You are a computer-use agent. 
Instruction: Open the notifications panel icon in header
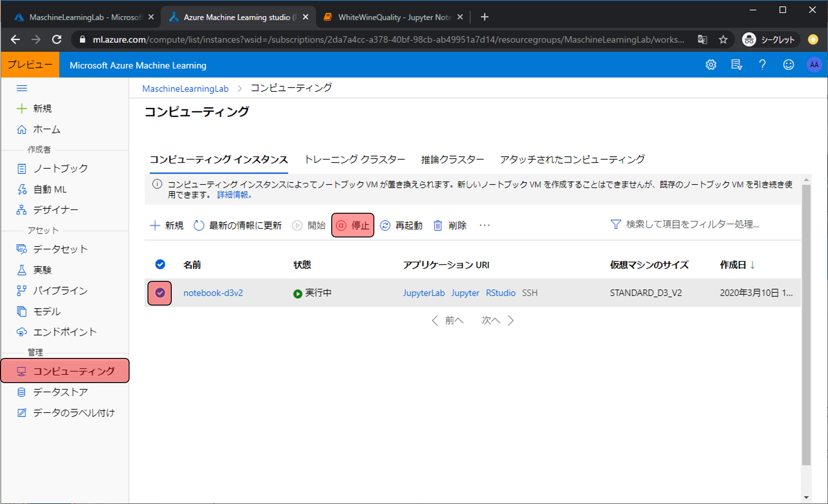pos(736,65)
